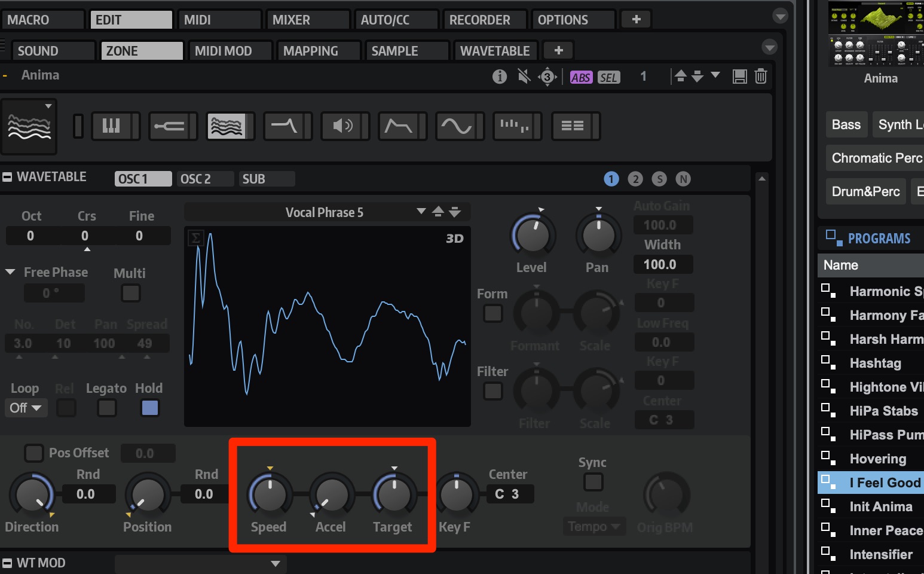The height and width of the screenshot is (574, 924).
Task: Show the LFO sine wave section
Action: pos(456,126)
